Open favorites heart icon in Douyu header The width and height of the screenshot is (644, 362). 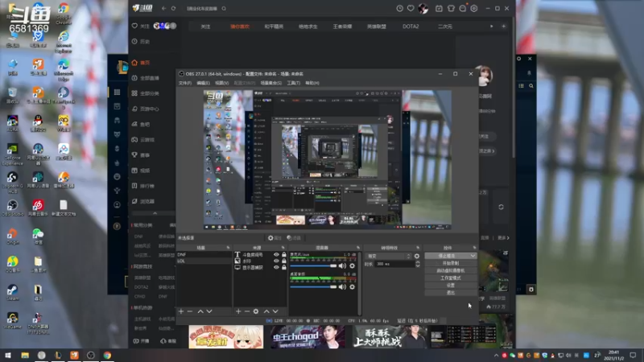[x=411, y=9]
